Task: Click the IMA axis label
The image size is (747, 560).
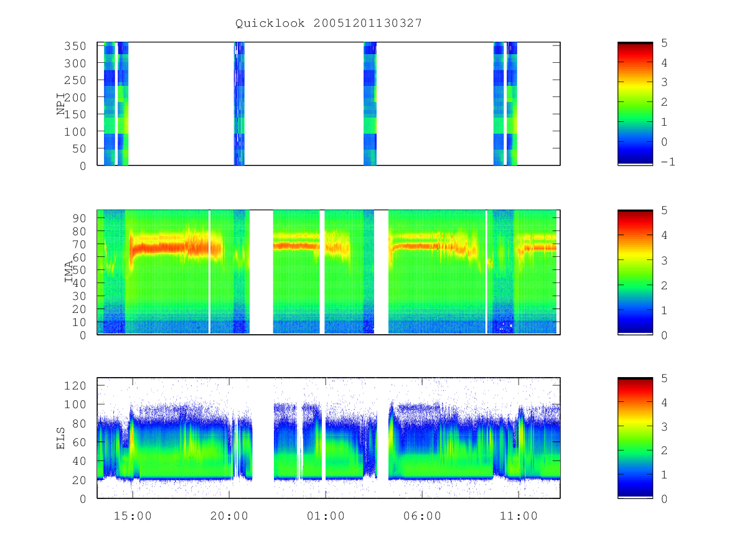Action: (x=69, y=272)
